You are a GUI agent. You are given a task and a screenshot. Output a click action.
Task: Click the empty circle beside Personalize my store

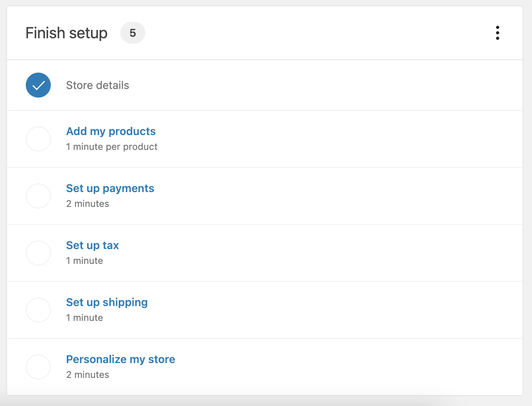coord(38,367)
